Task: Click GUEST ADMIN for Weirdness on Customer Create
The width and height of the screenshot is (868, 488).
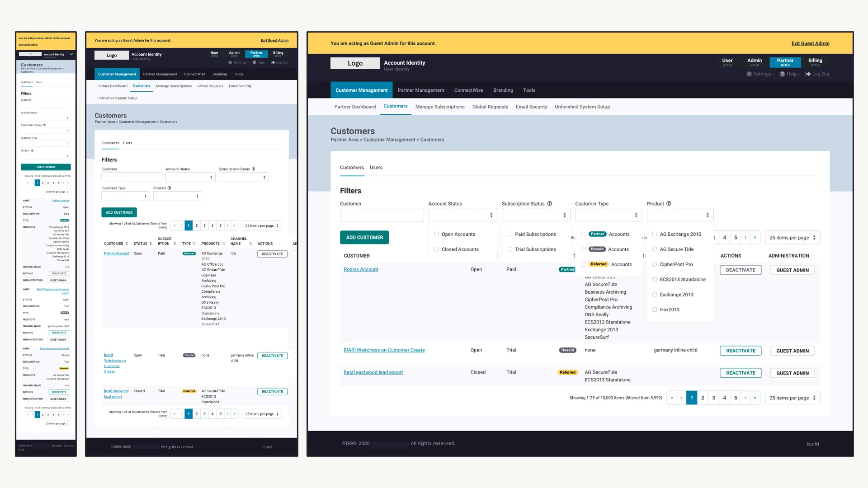Action: coord(793,351)
